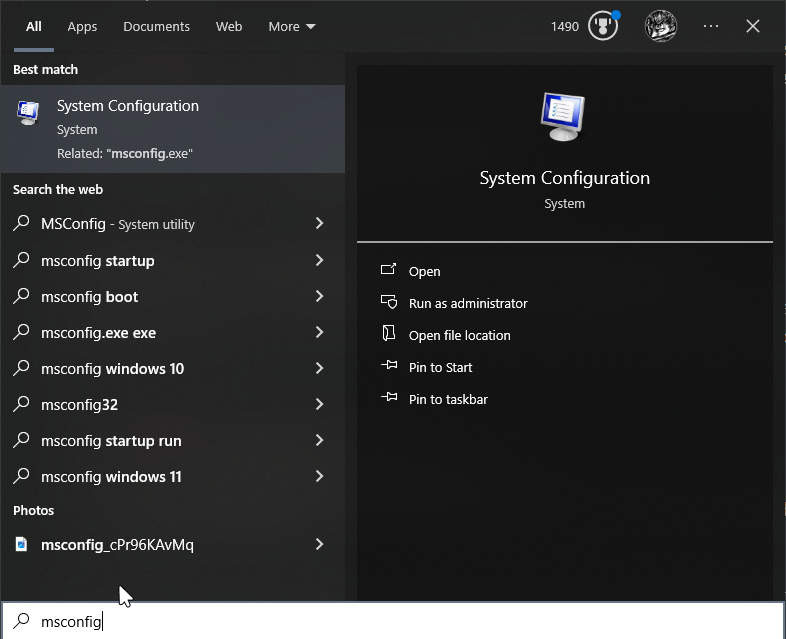Expand the msconfig.exe exe suggestion arrow
Screen dimensions: 786x639
coord(319,332)
